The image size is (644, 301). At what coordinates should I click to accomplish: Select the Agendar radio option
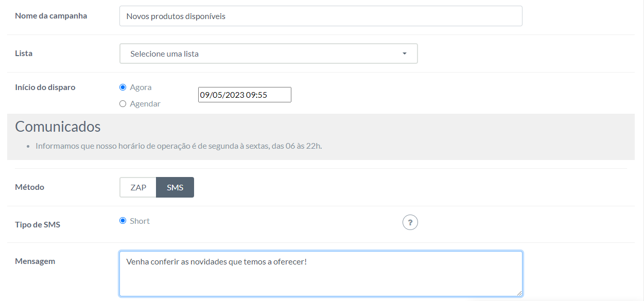click(123, 104)
